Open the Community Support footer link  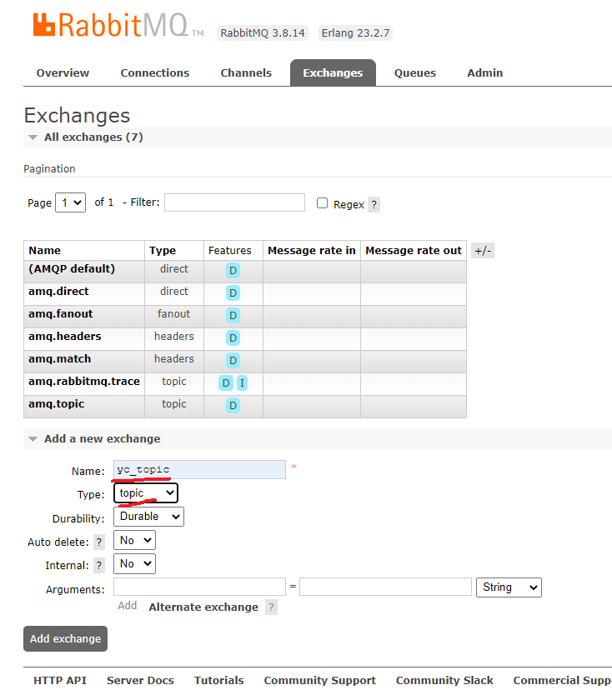(320, 680)
